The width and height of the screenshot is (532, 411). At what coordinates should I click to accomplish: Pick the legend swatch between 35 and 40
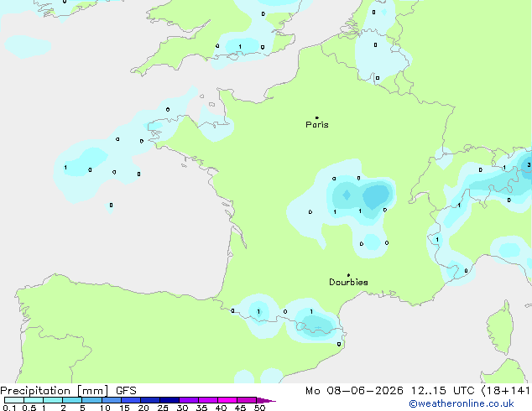click(x=207, y=400)
